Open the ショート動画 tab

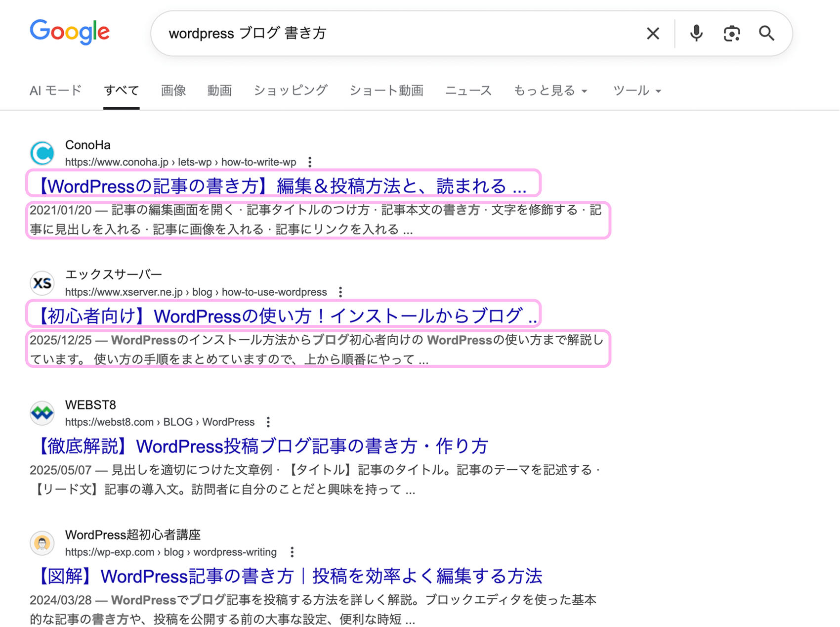[386, 90]
